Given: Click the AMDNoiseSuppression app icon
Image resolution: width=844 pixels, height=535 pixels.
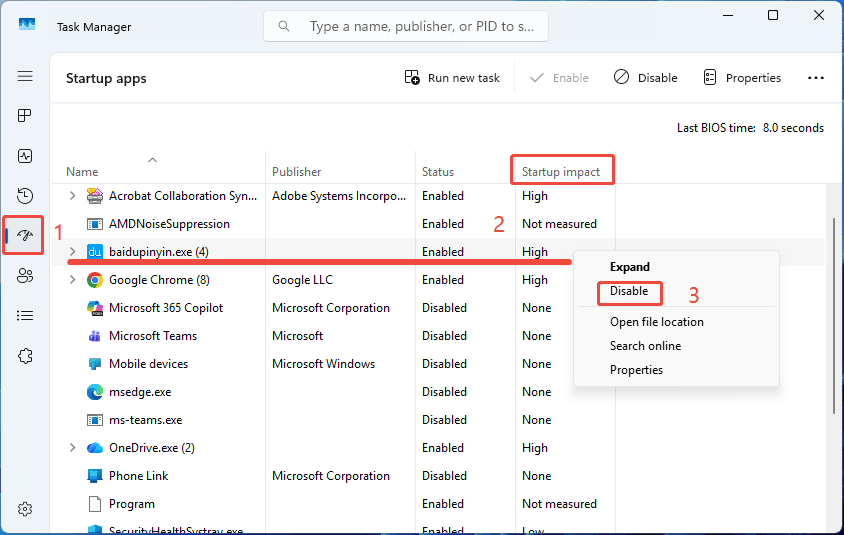Looking at the screenshot, I should [95, 224].
